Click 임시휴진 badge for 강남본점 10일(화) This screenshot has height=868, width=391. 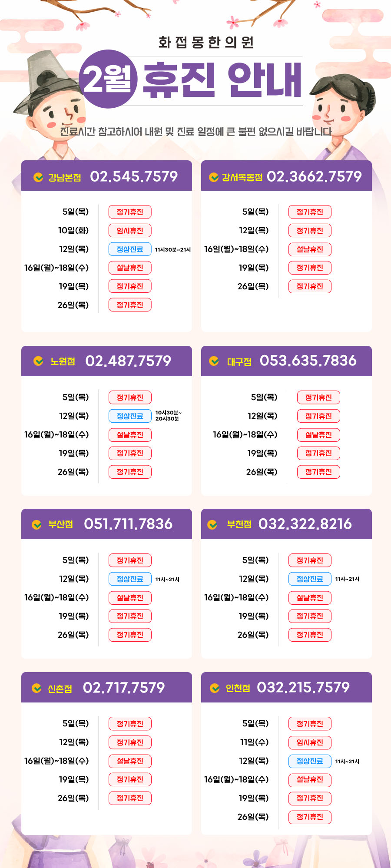pos(130,231)
